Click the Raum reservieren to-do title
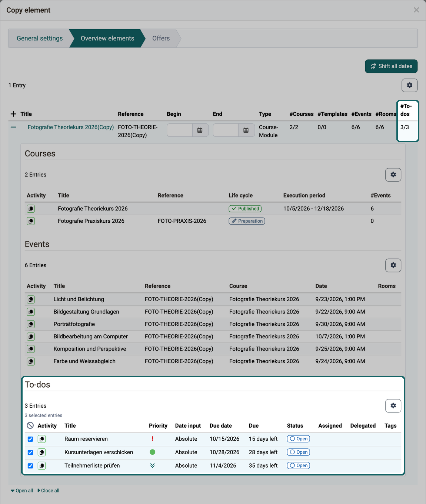Viewport: 426px width, 504px height. [x=86, y=439]
